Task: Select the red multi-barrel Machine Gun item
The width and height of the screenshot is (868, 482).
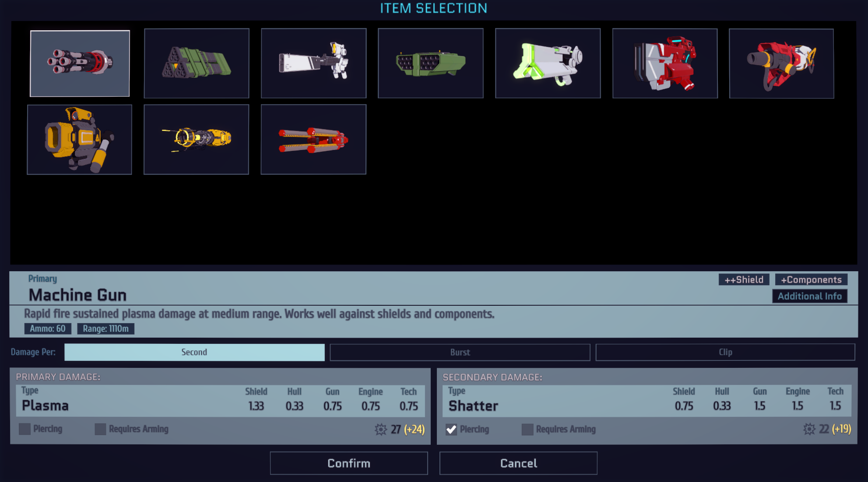Action: pyautogui.click(x=80, y=63)
